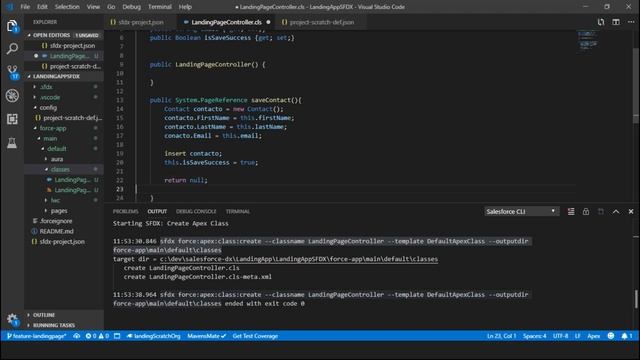Change the Apex language mode
The width and height of the screenshot is (640, 360).
593,336
